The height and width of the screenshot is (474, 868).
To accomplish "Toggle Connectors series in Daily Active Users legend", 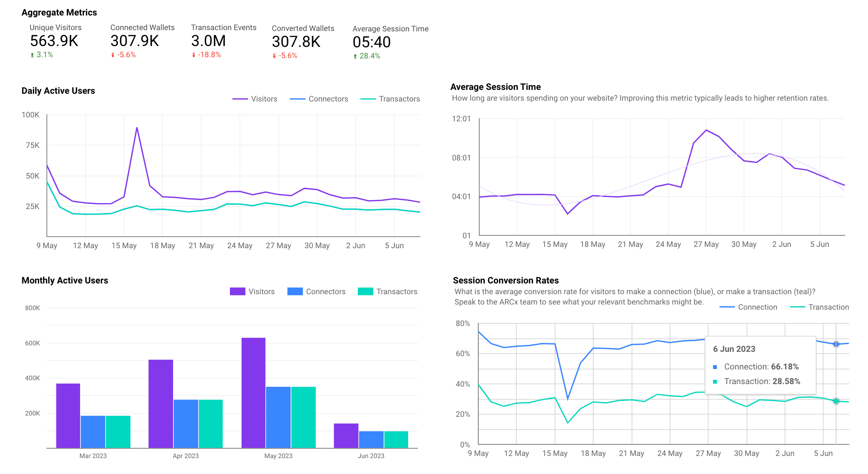I will coord(328,99).
